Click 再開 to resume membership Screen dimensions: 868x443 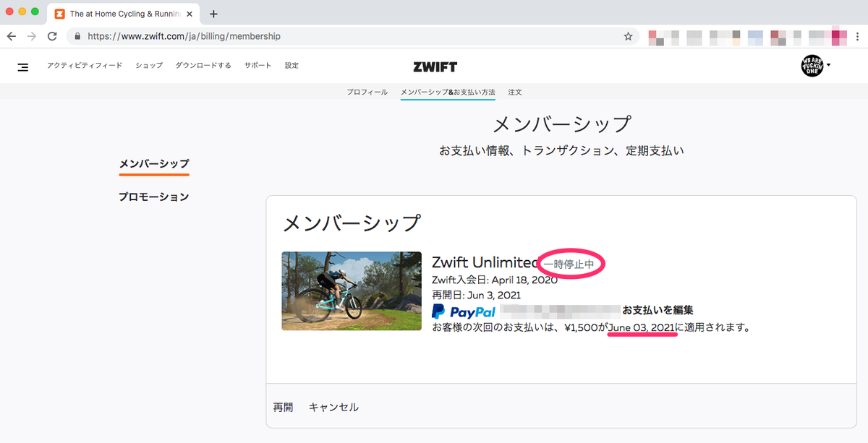283,408
